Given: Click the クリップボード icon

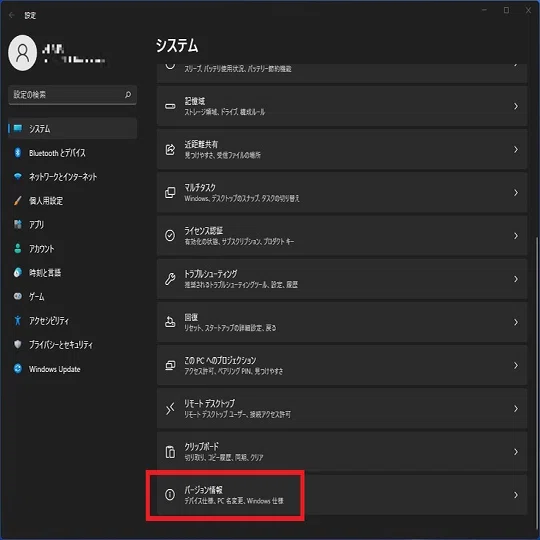Looking at the screenshot, I should tap(170, 452).
